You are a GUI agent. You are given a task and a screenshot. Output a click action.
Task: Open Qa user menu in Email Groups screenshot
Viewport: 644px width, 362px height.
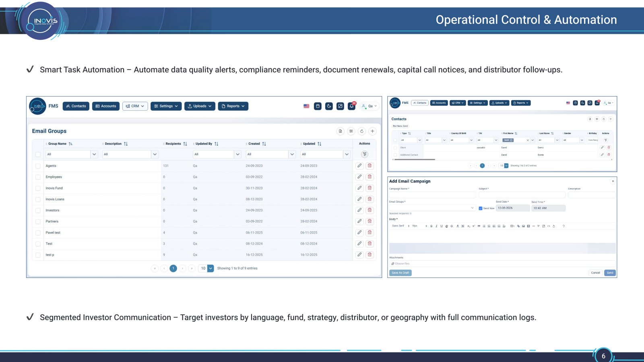click(369, 106)
